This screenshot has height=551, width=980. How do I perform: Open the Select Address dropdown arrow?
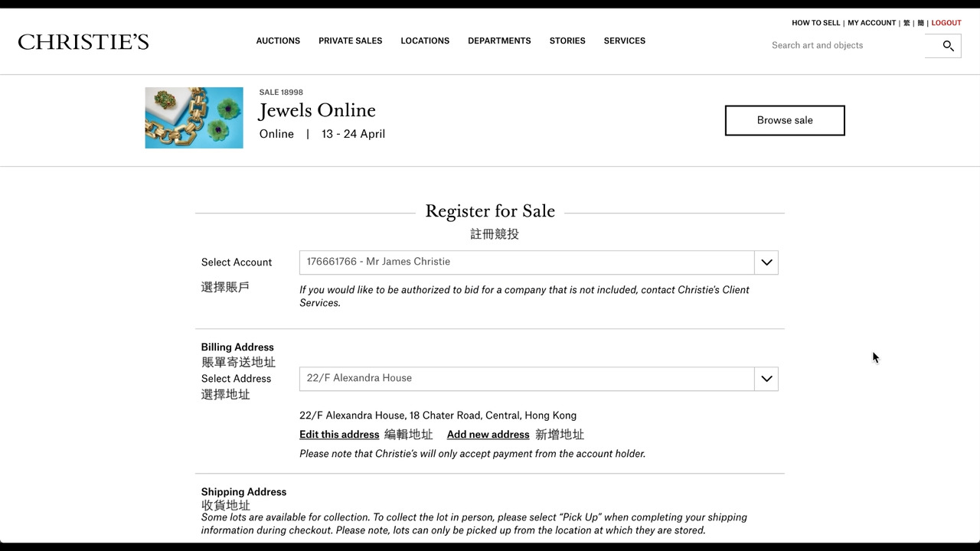coord(766,379)
